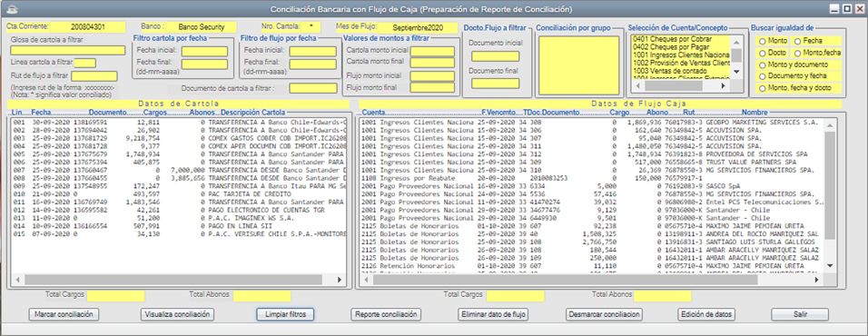Click the Marcar conciliación button

point(64,314)
